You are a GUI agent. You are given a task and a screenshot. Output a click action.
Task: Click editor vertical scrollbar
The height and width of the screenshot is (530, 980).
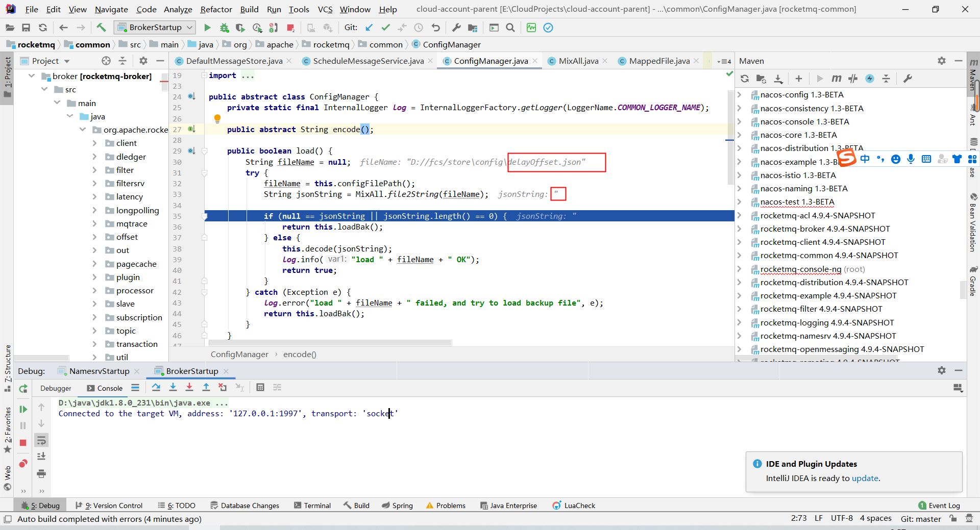730,138
